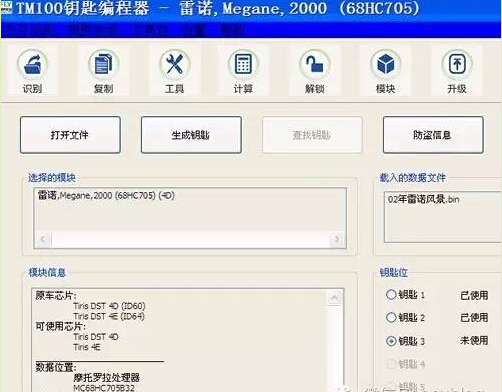Click the MC68HC705B32 text
The image size is (502, 392).
(x=104, y=388)
